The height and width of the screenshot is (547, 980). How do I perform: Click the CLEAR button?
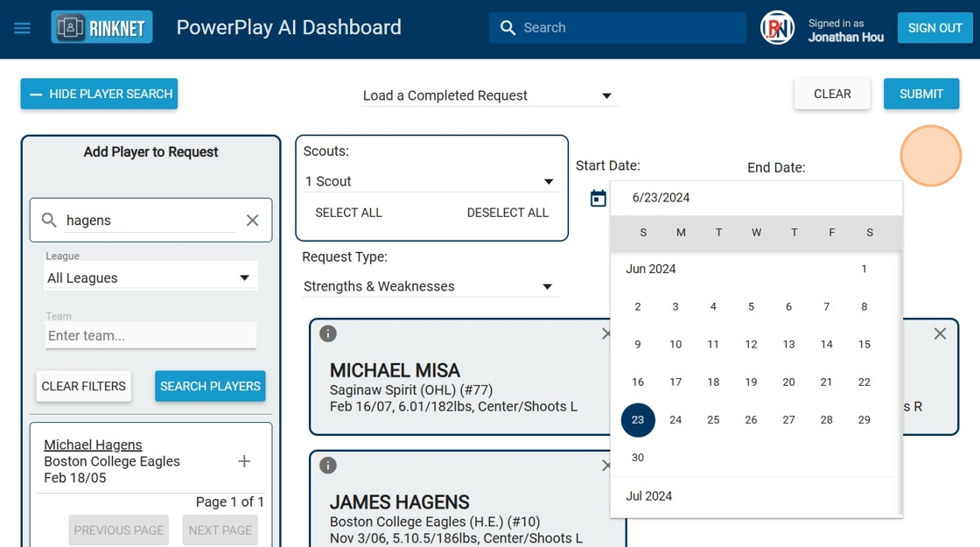832,94
